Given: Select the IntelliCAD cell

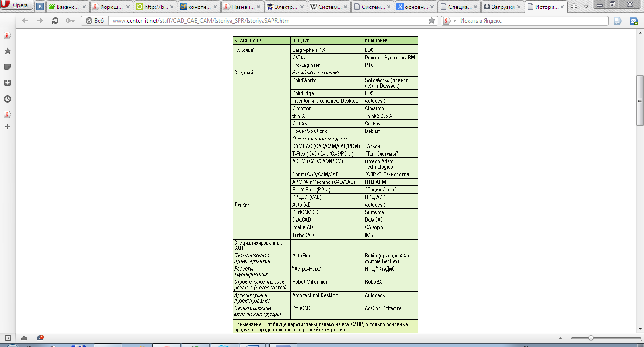Looking at the screenshot, I should 327,227.
